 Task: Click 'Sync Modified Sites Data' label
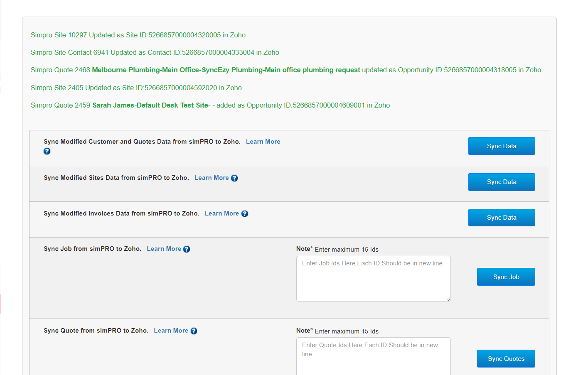coord(116,178)
